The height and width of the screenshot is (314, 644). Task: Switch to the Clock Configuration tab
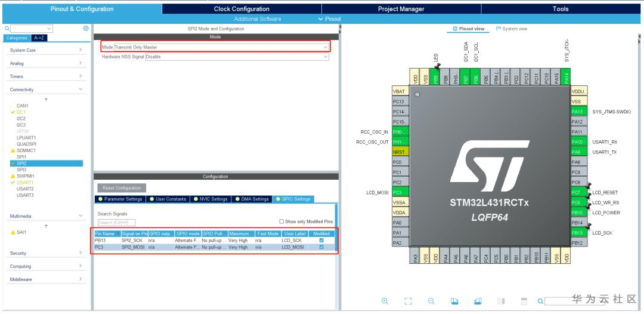click(x=241, y=9)
